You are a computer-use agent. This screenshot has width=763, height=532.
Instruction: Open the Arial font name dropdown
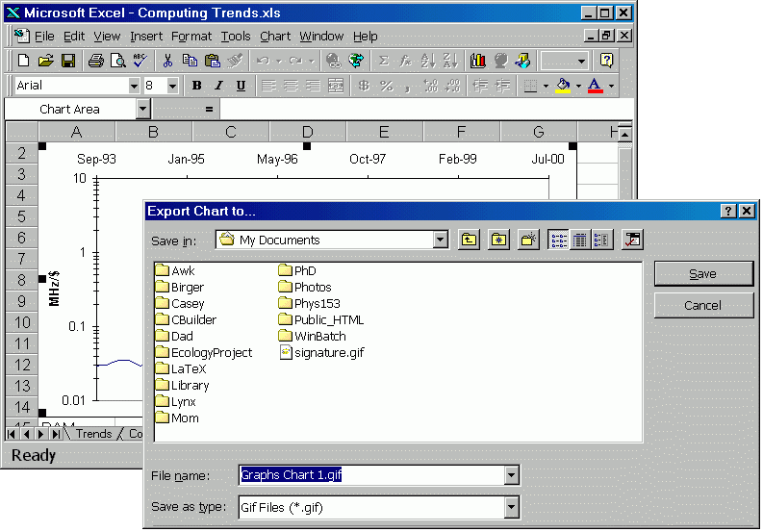point(134,87)
